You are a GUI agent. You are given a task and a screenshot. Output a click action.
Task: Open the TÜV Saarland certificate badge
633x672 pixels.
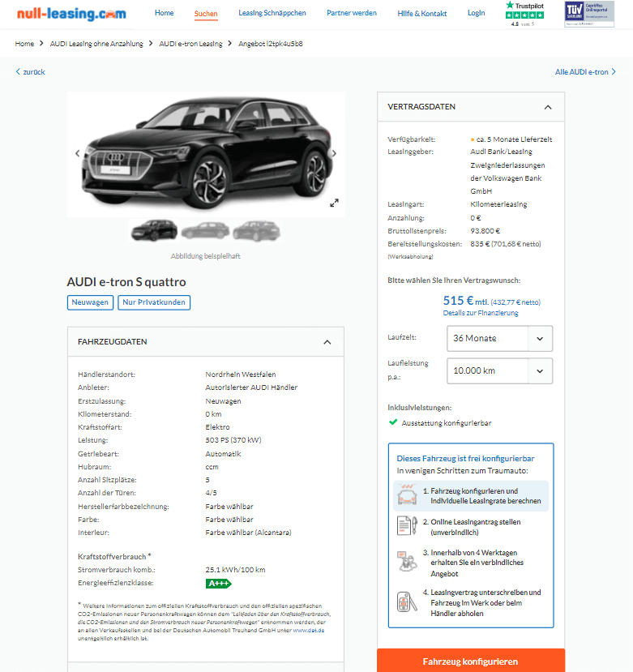(589, 14)
